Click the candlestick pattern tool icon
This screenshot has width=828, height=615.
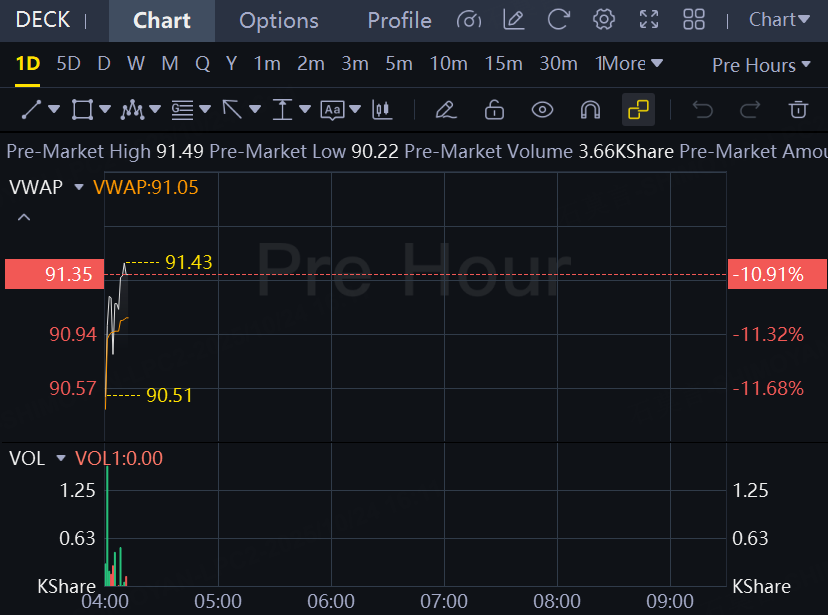(382, 110)
